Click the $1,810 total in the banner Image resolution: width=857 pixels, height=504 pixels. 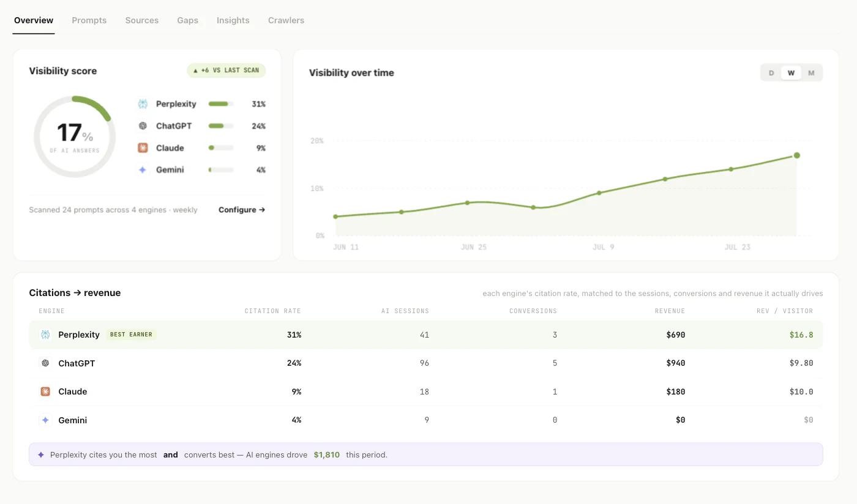click(x=327, y=455)
